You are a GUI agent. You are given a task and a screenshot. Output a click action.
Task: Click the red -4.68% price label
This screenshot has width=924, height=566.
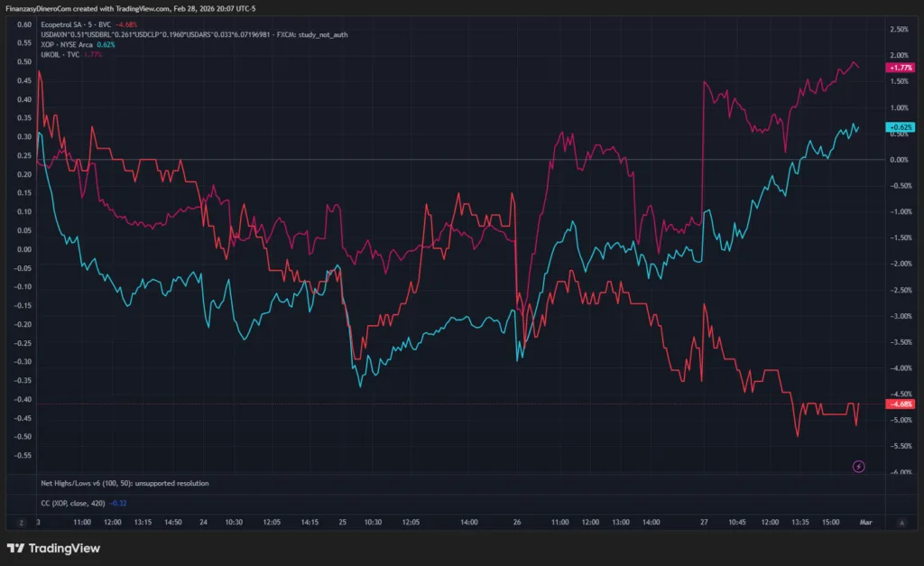pos(900,404)
